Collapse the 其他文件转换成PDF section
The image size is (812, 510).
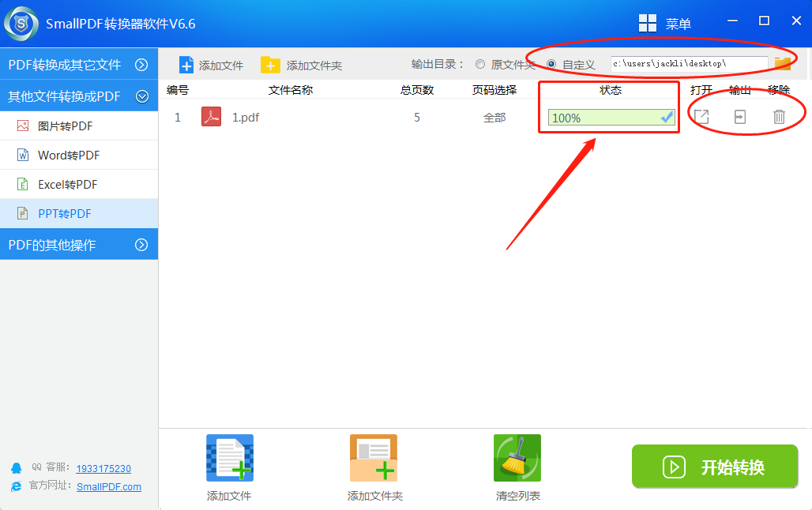142,96
